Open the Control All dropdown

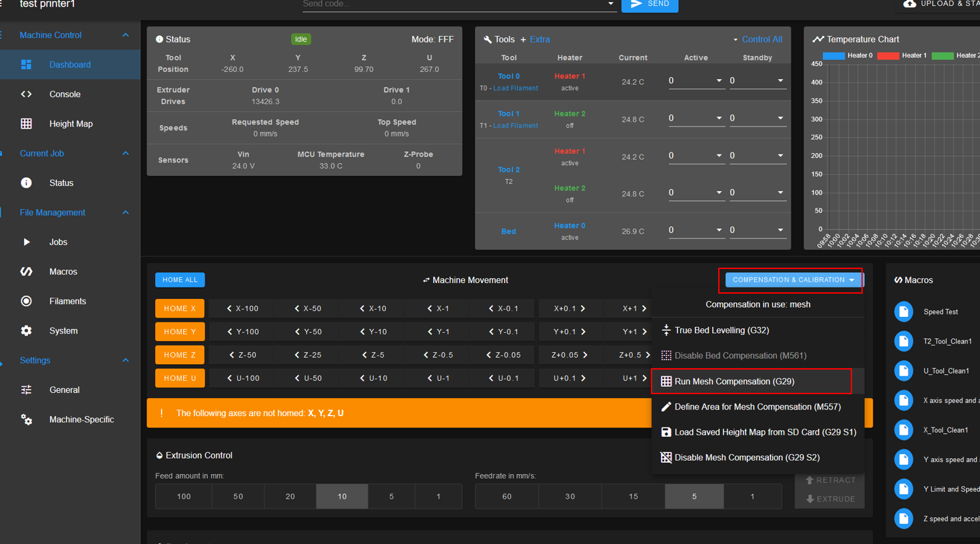tap(758, 39)
